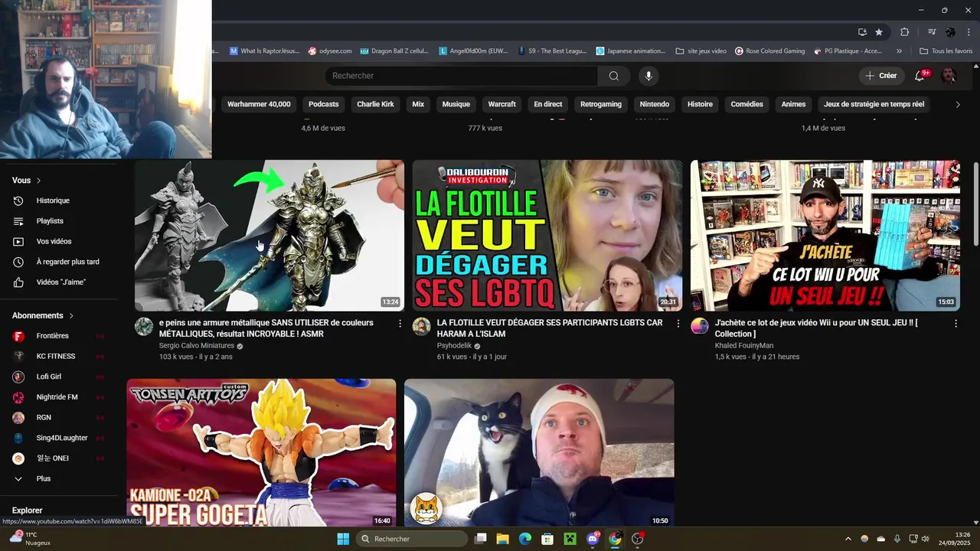Open Sergio Calvo Miniatures channel avatar
This screenshot has width=980, height=551.
[x=144, y=327]
